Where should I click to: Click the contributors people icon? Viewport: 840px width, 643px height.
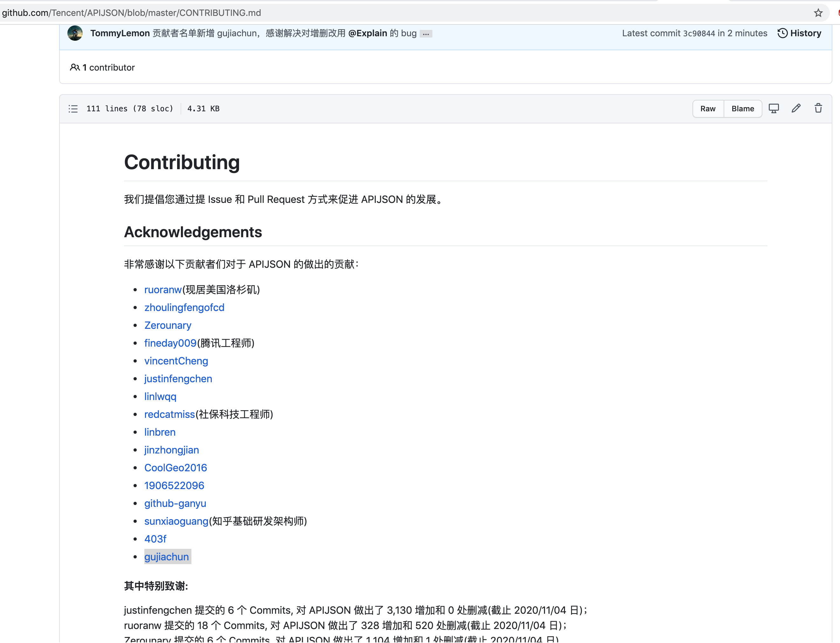coord(75,68)
